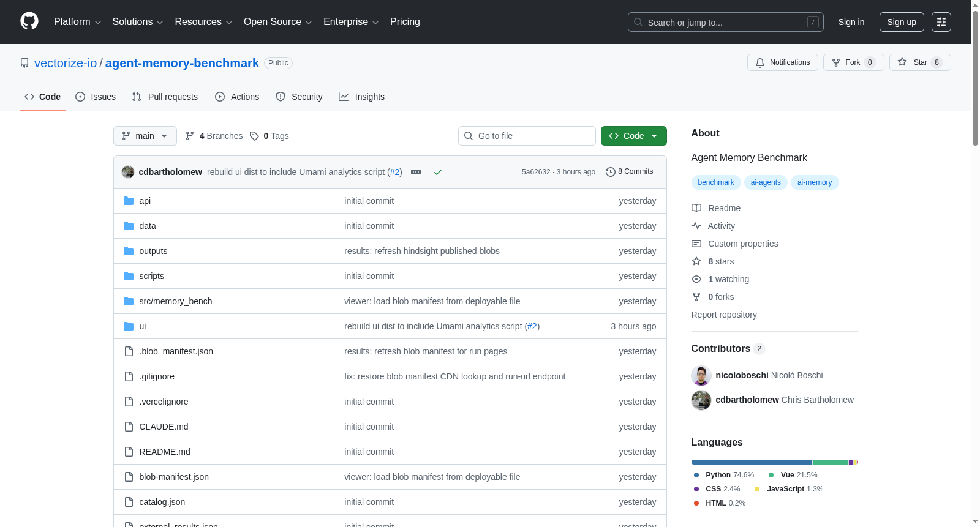View the 0 Tags page
The image size is (980, 527).
[269, 136]
